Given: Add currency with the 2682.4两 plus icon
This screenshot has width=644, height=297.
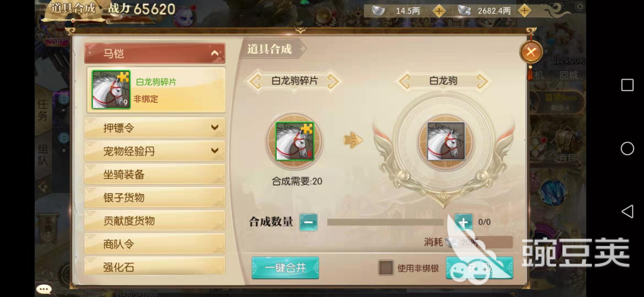Looking at the screenshot, I should click(x=525, y=11).
